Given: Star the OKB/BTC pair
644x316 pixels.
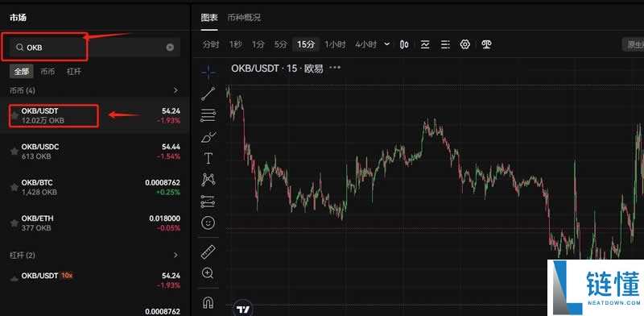Looking at the screenshot, I should pos(14,187).
